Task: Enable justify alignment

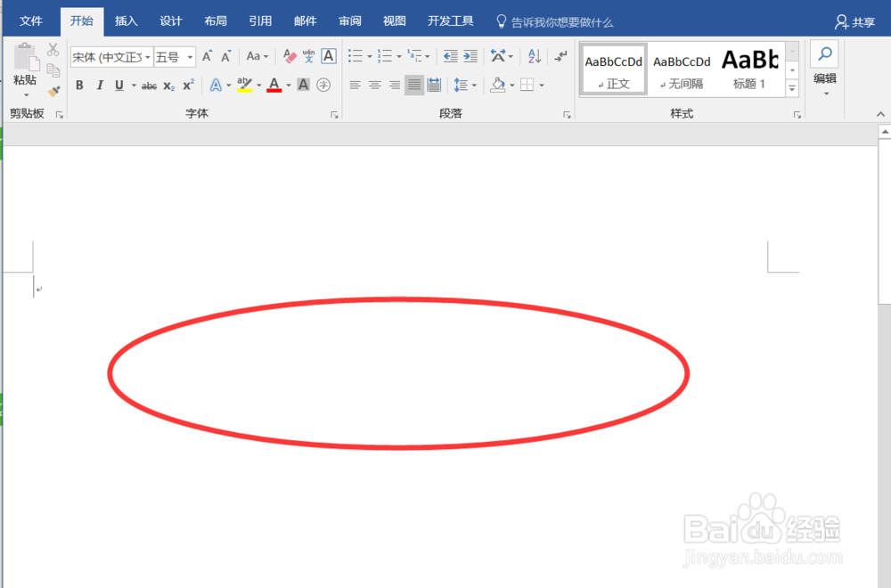Action: pyautogui.click(x=413, y=85)
